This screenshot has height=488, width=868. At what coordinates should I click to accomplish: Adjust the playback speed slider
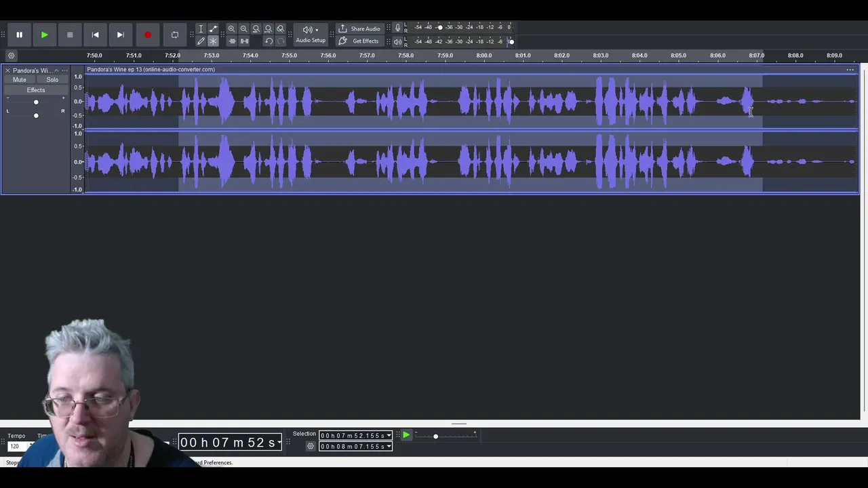pos(435,436)
